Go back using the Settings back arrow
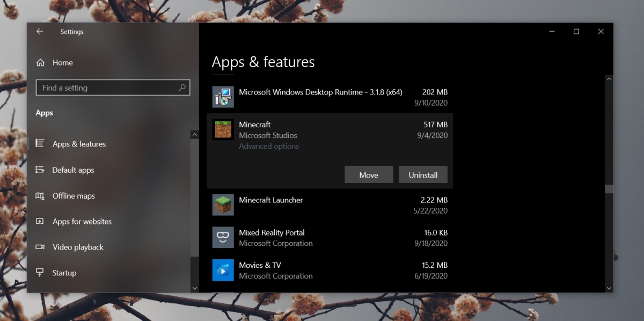The image size is (644, 321). [39, 32]
